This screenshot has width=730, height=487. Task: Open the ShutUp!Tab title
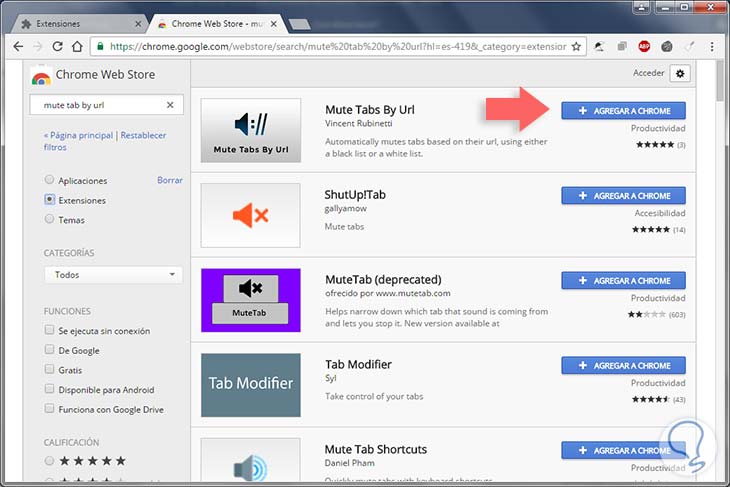(x=355, y=195)
